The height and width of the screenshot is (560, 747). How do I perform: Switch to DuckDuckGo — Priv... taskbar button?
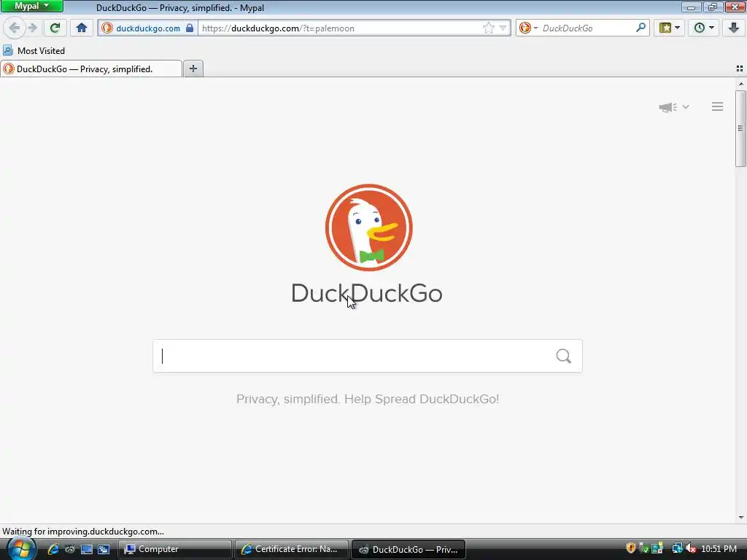click(409, 549)
